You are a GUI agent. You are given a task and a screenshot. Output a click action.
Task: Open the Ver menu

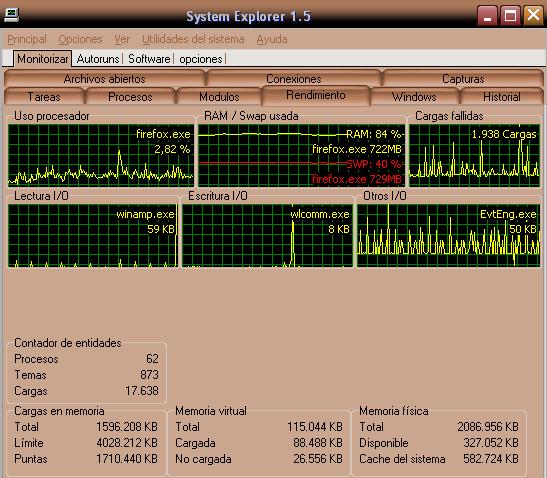point(122,39)
